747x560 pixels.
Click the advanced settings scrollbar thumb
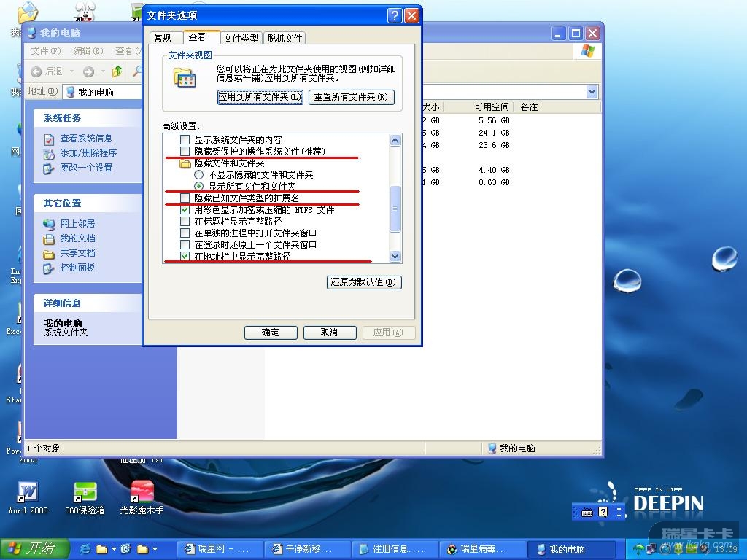click(395, 209)
